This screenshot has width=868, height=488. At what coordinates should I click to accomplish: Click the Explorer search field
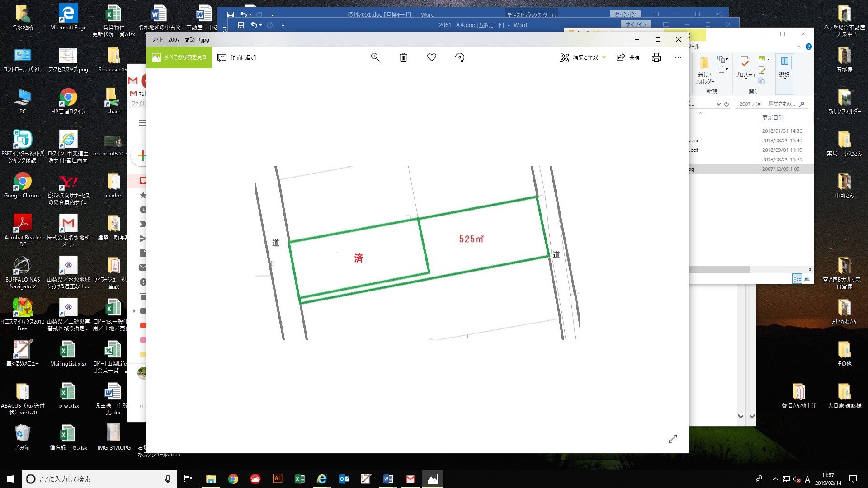(x=769, y=104)
